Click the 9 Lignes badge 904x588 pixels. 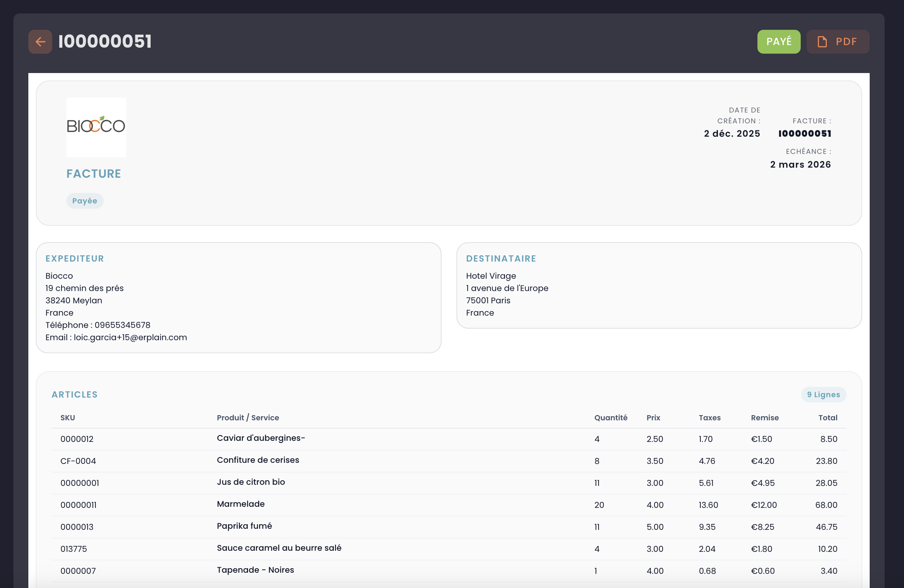823,394
